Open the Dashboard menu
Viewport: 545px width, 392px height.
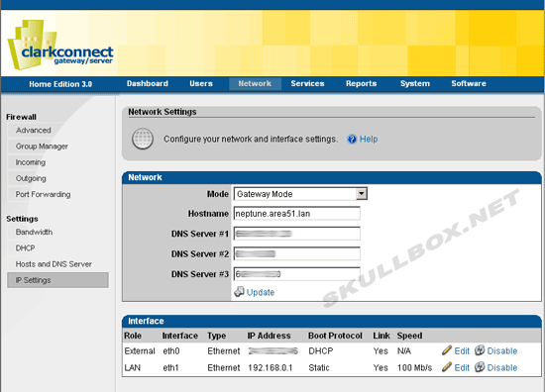point(148,84)
